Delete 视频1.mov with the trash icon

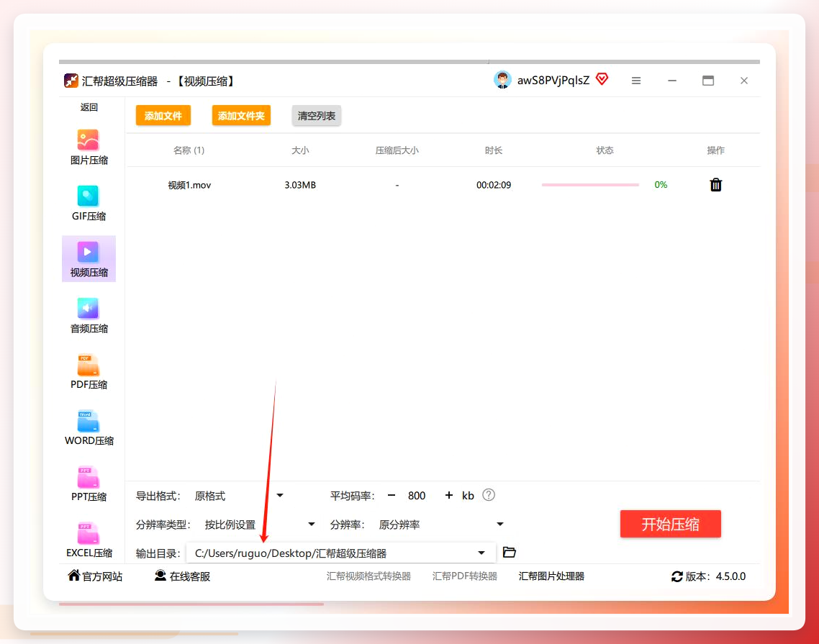(x=715, y=185)
